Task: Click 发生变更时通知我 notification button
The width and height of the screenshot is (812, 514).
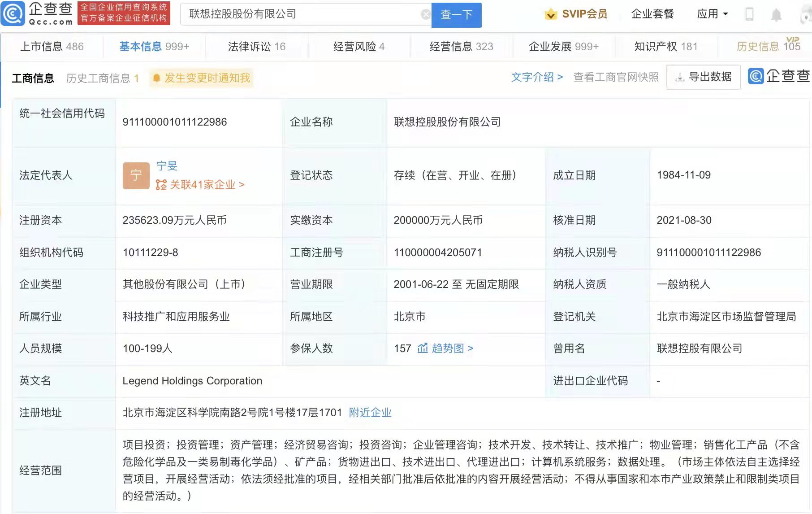Action: 201,78
